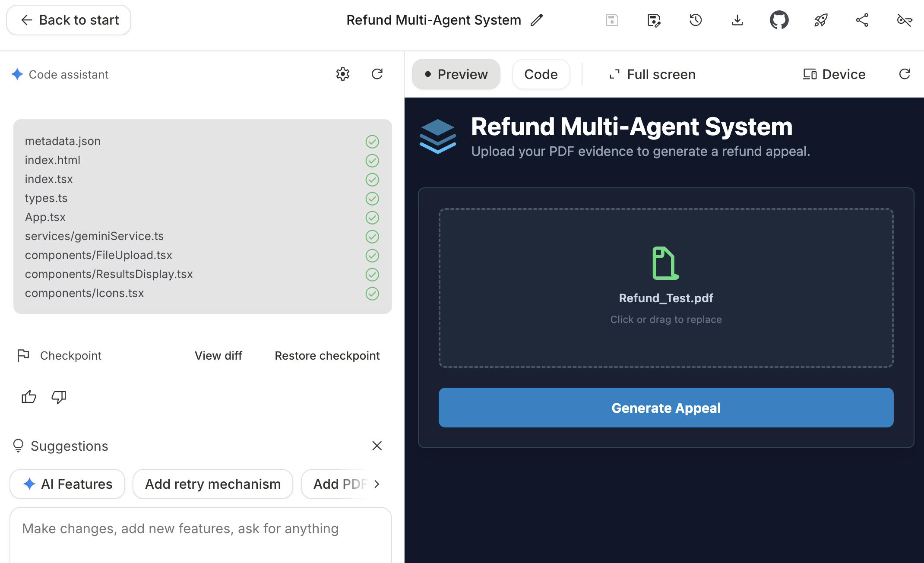
Task: Switch to the Code tab
Action: point(541,74)
